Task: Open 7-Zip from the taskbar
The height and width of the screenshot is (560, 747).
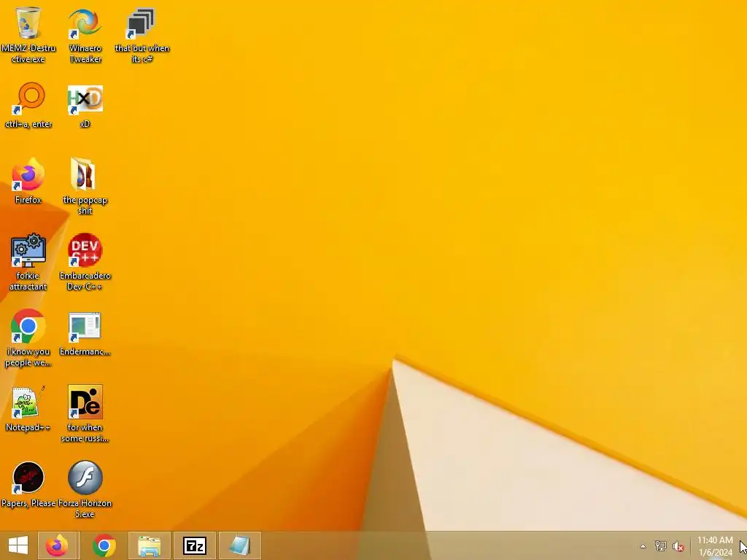Action: click(x=194, y=545)
